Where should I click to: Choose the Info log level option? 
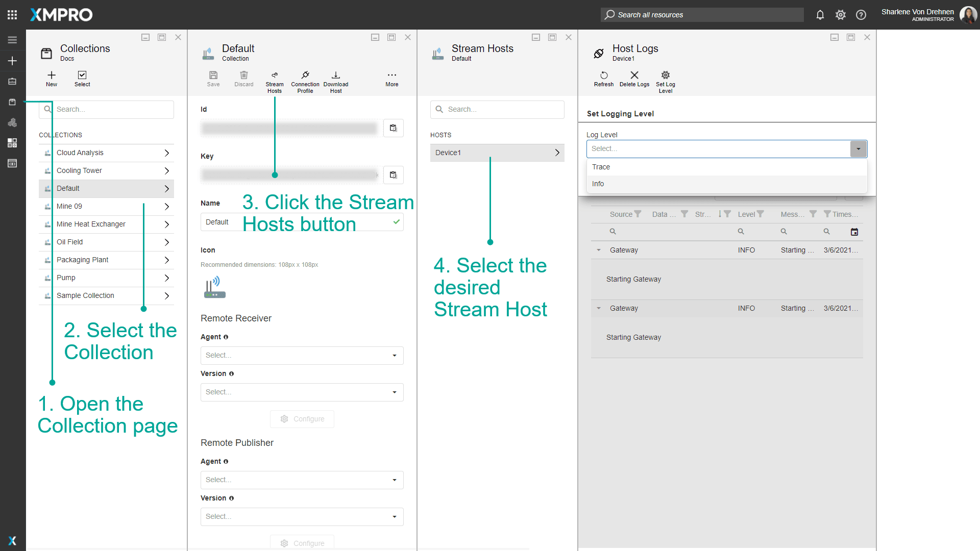coord(598,184)
